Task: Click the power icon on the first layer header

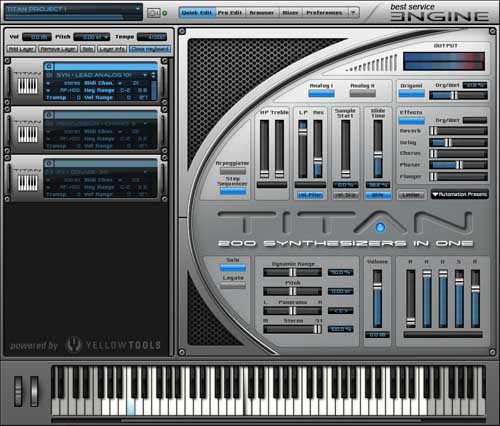Action: point(49,66)
